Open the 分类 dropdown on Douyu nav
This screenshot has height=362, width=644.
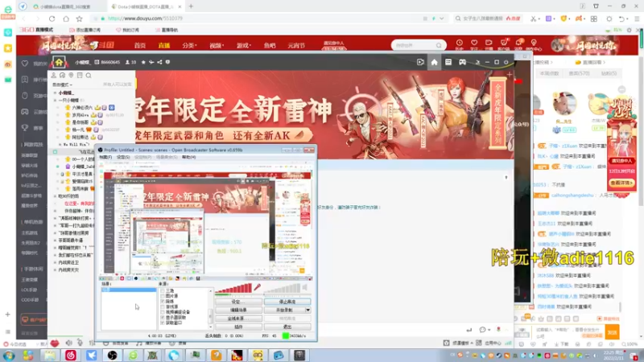point(189,46)
